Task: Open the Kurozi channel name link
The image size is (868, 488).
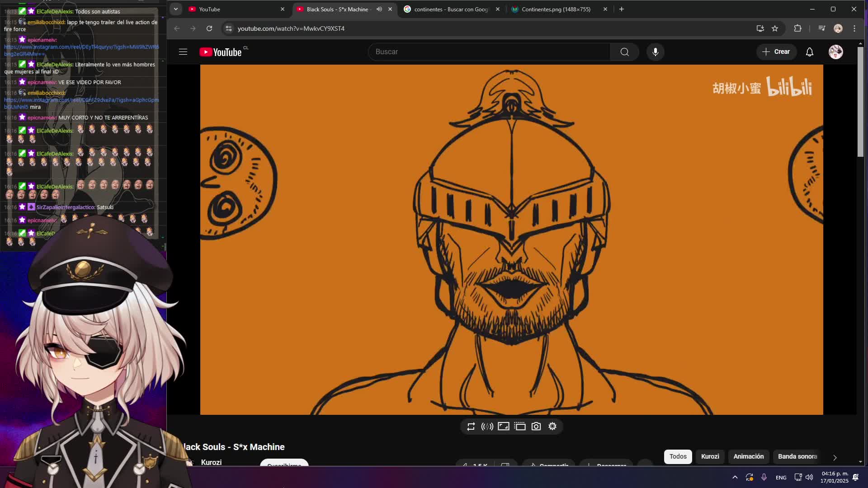Action: point(211,462)
